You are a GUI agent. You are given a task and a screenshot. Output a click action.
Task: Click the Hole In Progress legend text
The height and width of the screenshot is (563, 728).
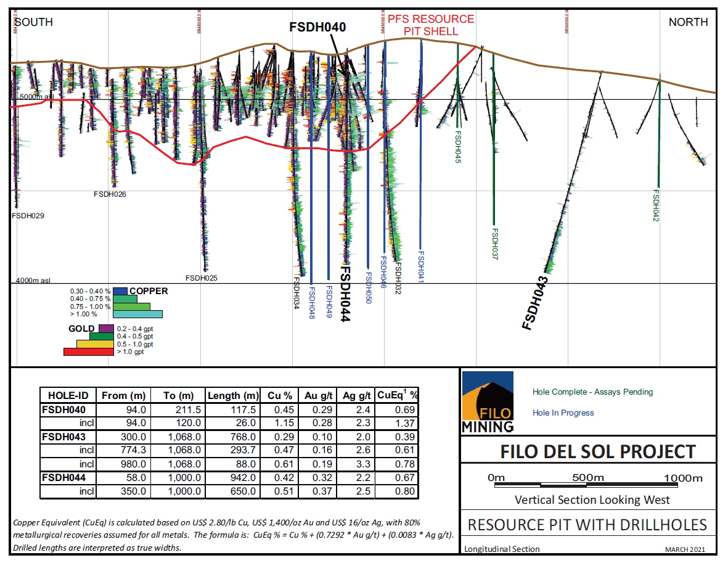point(563,413)
